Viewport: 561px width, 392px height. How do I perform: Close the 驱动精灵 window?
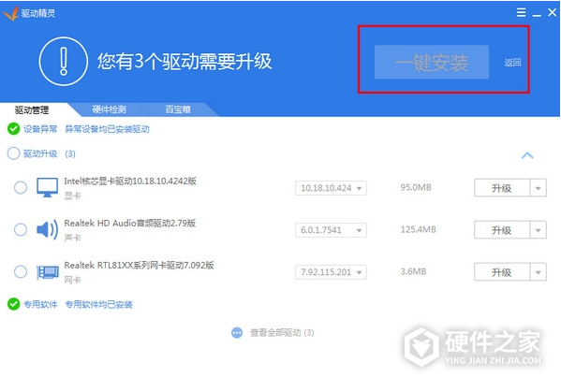552,12
